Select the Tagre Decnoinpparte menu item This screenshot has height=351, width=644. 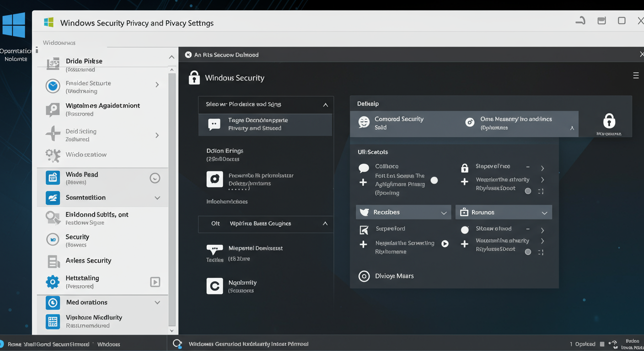click(265, 124)
